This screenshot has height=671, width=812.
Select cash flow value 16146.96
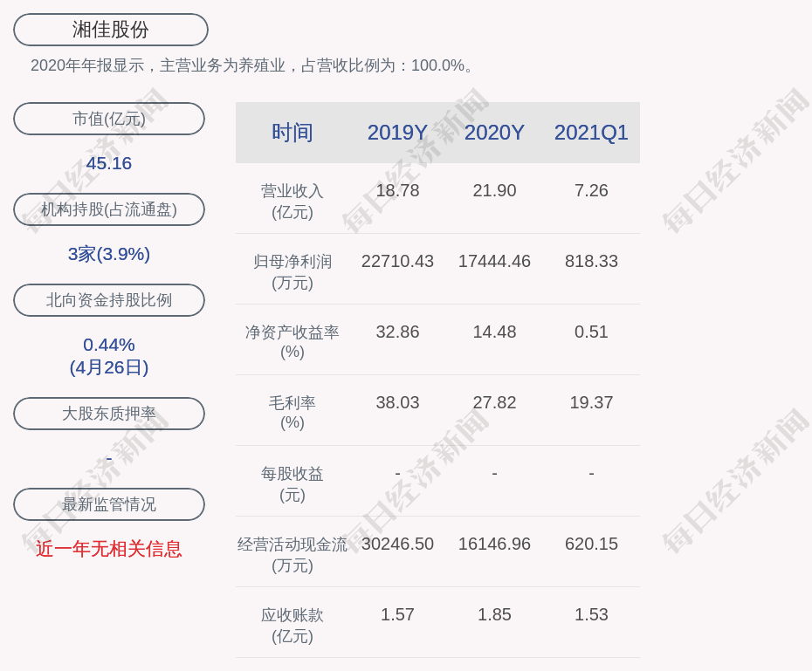click(494, 544)
